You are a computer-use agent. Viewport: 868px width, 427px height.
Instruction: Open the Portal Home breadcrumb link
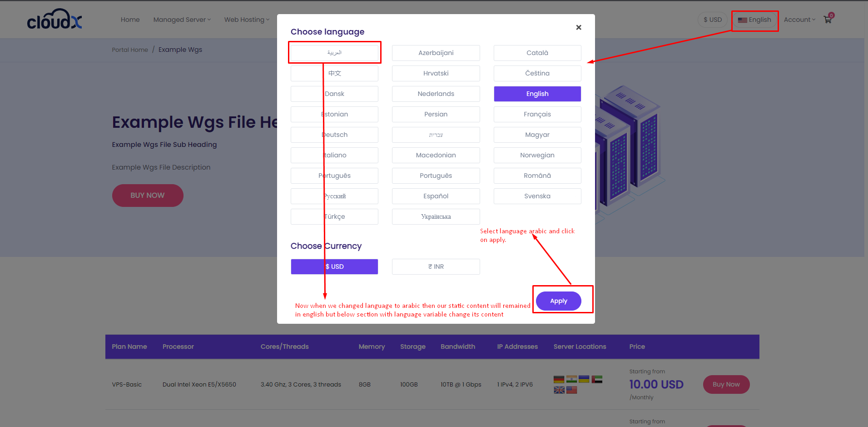point(130,50)
